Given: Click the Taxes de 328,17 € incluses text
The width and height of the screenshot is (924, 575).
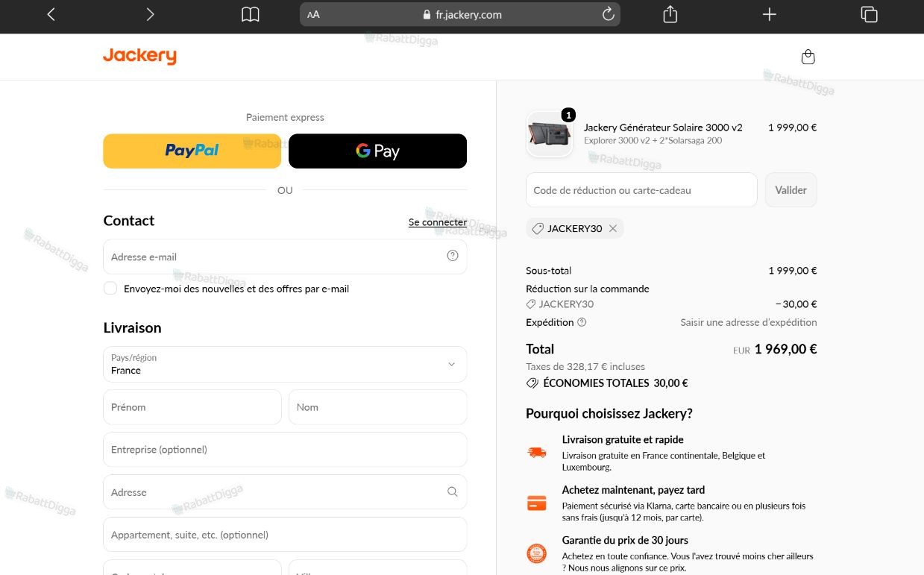Looking at the screenshot, I should 585,366.
